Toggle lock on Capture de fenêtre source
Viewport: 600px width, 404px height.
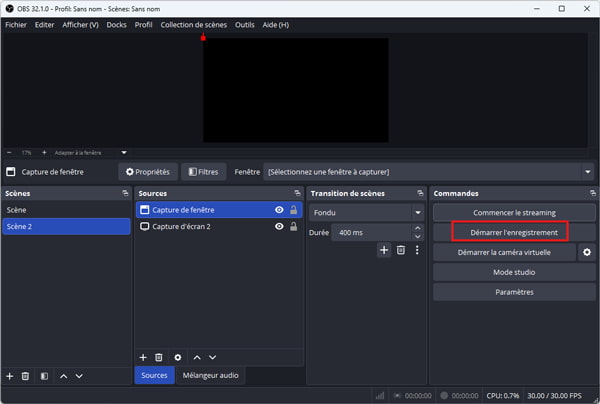click(x=294, y=210)
